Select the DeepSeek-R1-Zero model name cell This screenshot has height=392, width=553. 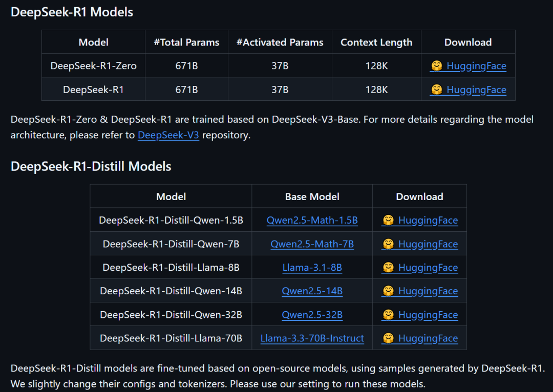[x=94, y=66]
